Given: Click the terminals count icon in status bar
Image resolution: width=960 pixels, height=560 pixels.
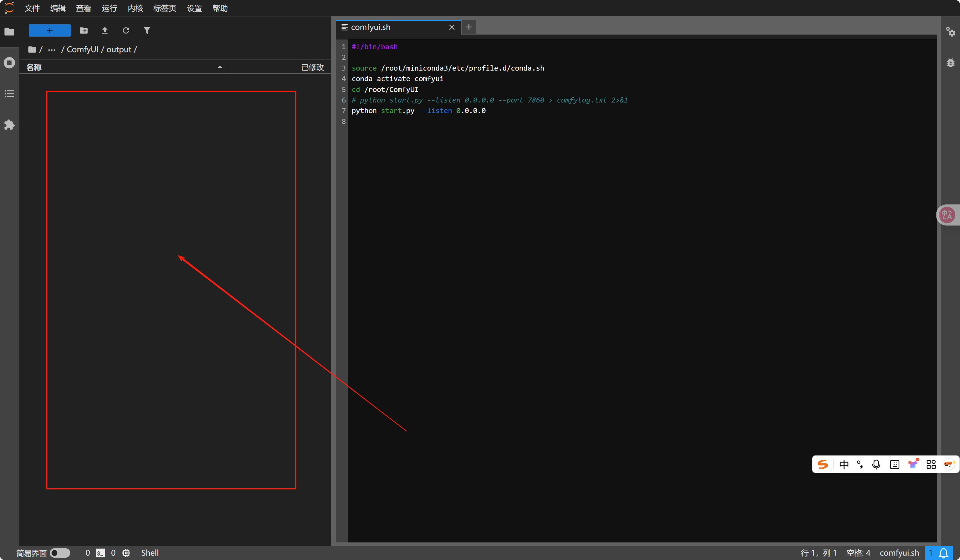Looking at the screenshot, I should [100, 553].
